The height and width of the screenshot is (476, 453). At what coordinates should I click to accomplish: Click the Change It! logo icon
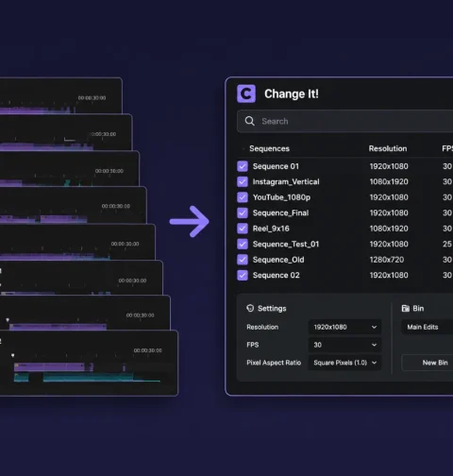tap(246, 93)
